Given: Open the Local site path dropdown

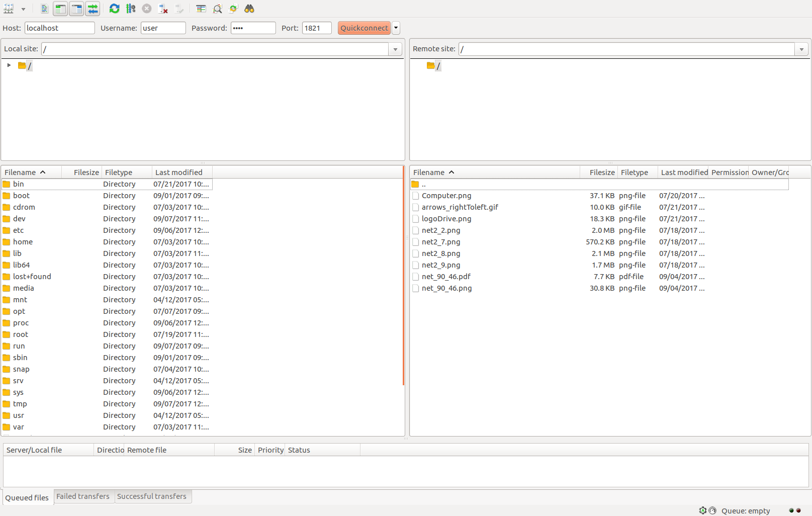Looking at the screenshot, I should point(395,49).
